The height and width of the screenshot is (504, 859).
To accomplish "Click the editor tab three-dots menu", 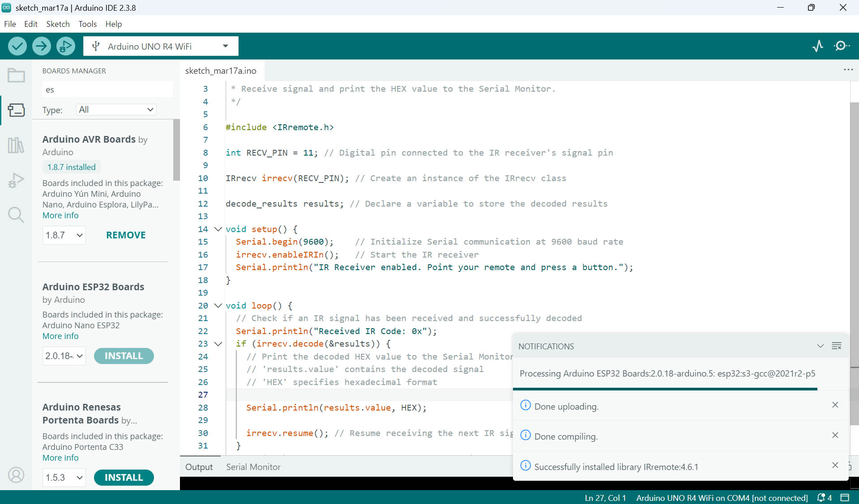I will (x=848, y=70).
